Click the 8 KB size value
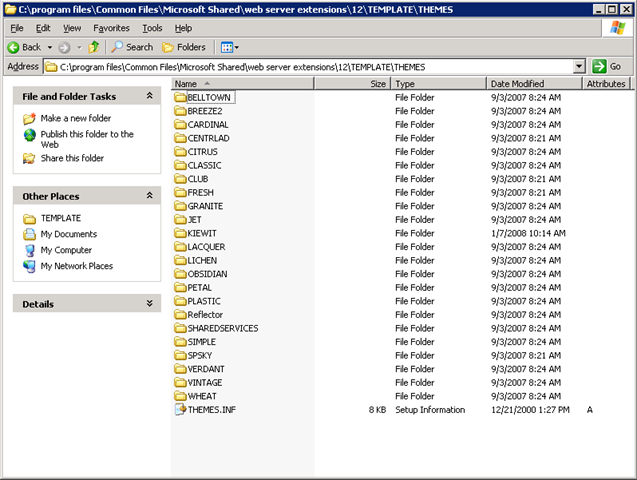 pyautogui.click(x=377, y=410)
